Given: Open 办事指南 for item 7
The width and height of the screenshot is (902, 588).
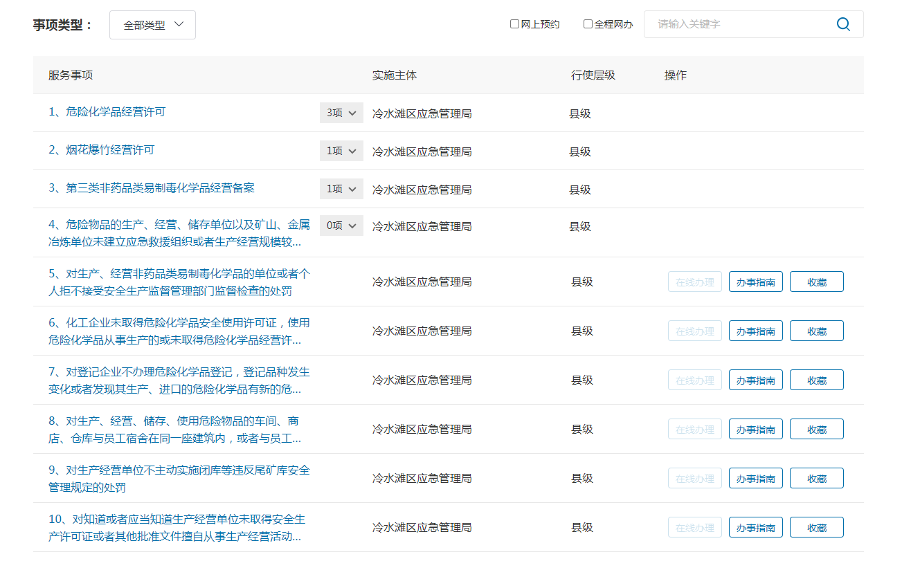Looking at the screenshot, I should (x=755, y=380).
